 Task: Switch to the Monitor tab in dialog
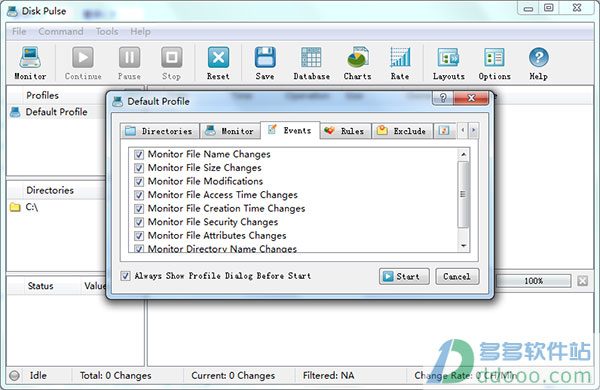[230, 131]
